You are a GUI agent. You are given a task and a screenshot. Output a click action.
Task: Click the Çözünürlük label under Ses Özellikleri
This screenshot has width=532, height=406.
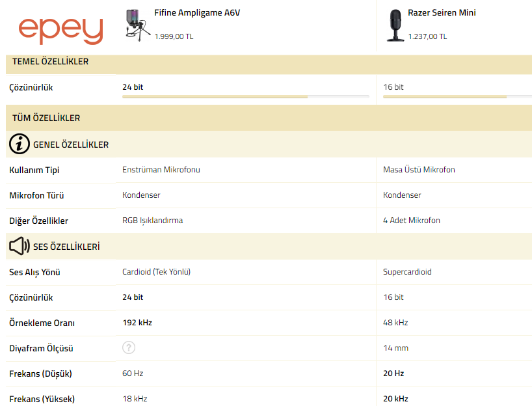(x=31, y=298)
